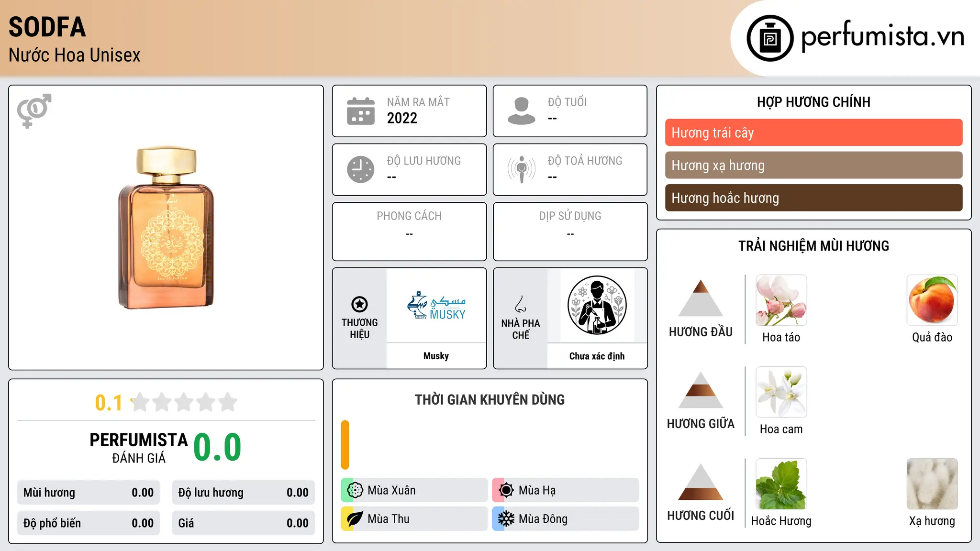Click the nose icon above Nhà pha chế
980x551 pixels.
tap(521, 304)
